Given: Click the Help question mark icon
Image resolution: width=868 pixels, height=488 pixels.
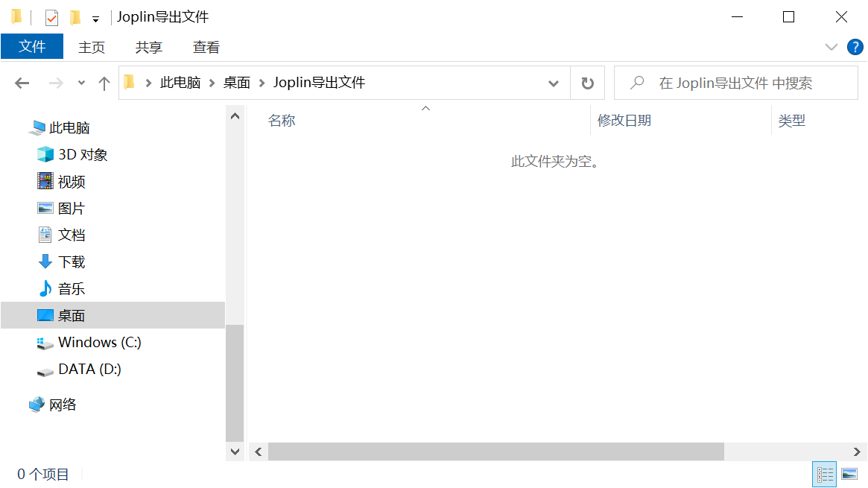Looking at the screenshot, I should 855,47.
